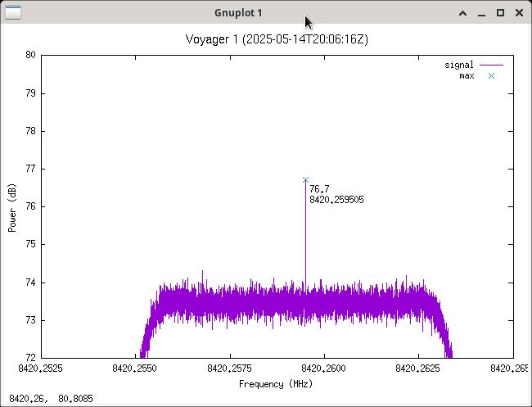This screenshot has height=407, width=532.
Task: Open the window menu icon in title bar
Action: coord(13,12)
